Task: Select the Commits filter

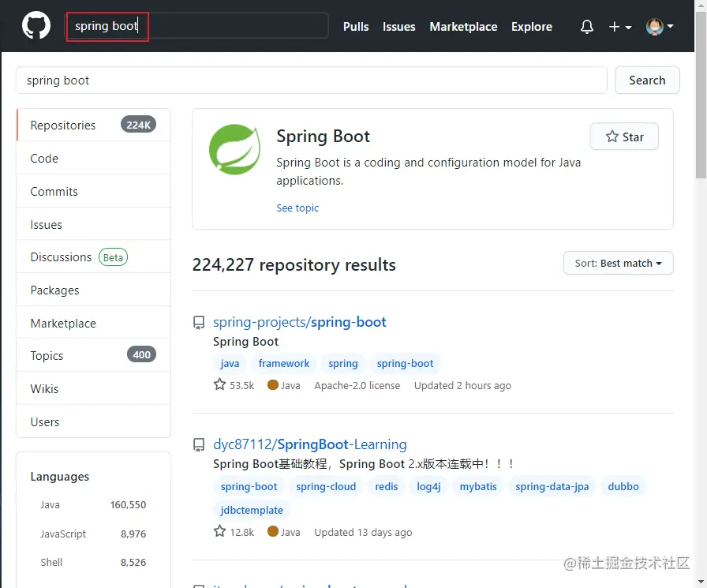Action: click(94, 191)
